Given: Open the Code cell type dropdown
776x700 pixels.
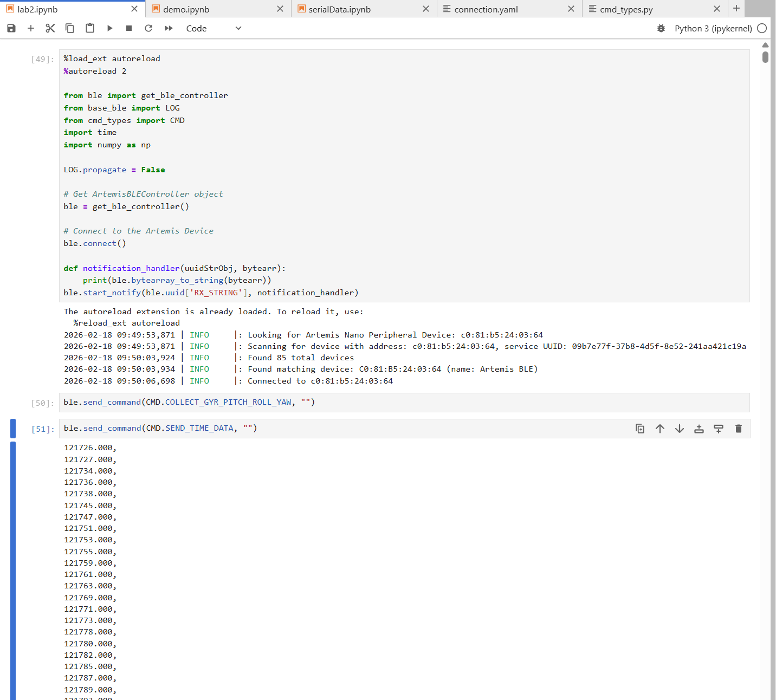Looking at the screenshot, I should coord(214,28).
